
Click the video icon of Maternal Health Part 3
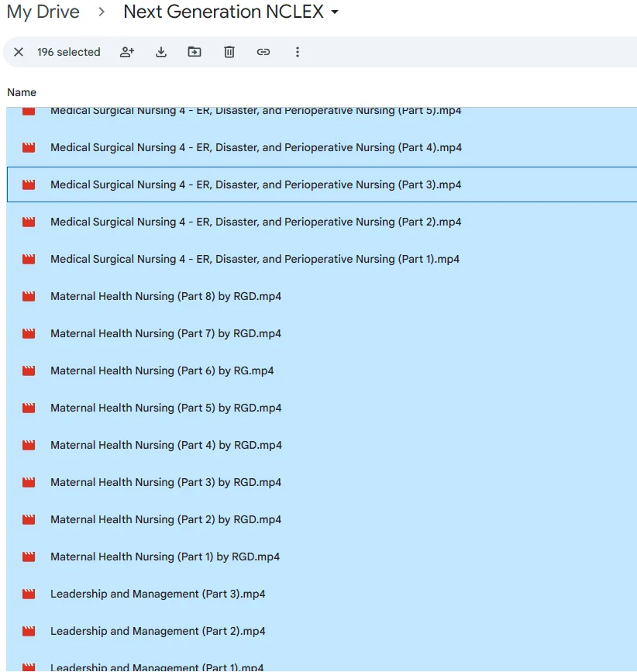pyautogui.click(x=29, y=483)
